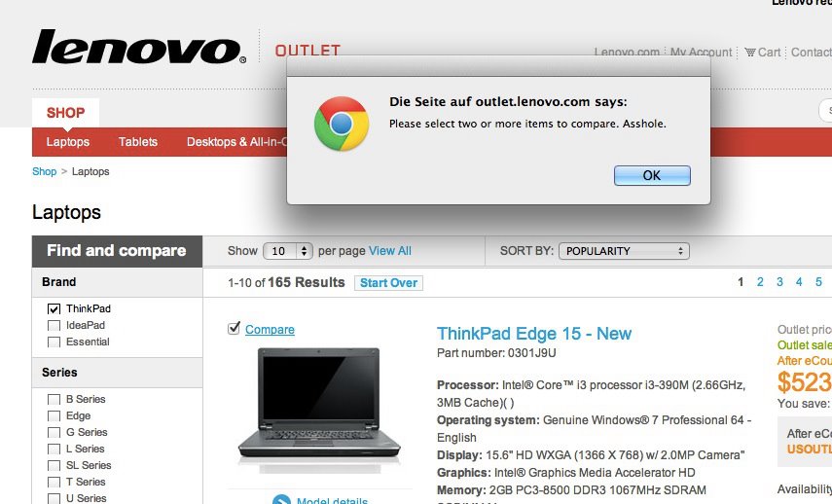832x504 pixels.
Task: Select the SHOP tab
Action: (66, 113)
